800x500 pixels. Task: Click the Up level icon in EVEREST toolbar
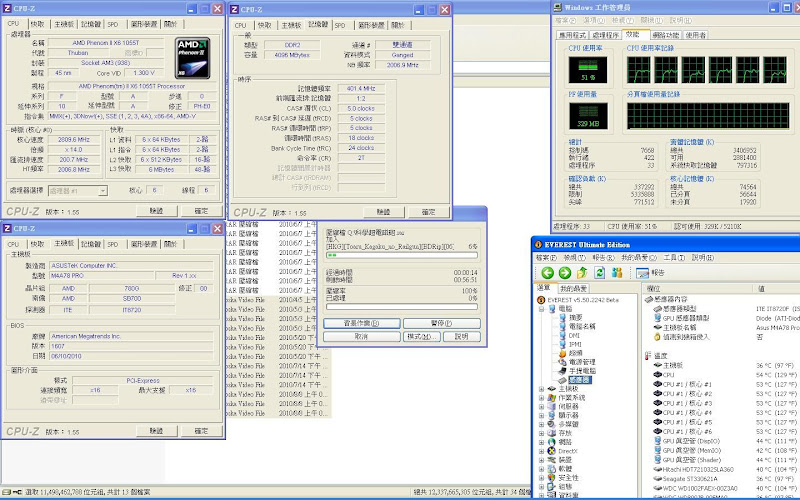coord(582,273)
